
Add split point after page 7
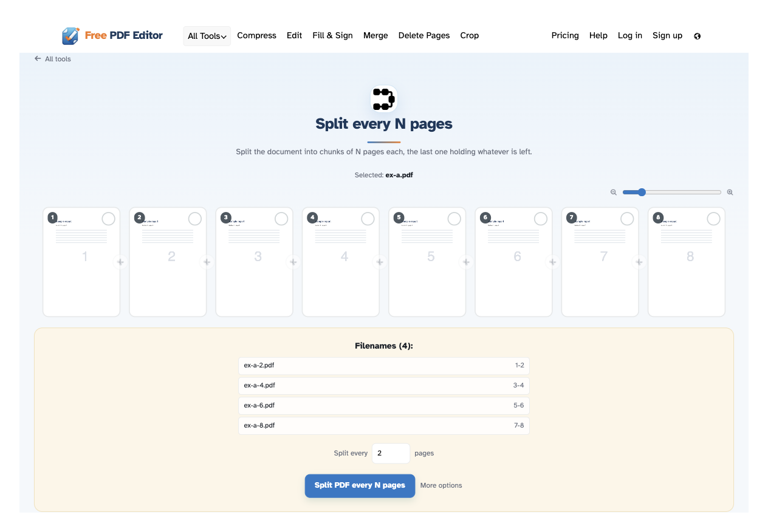639,262
